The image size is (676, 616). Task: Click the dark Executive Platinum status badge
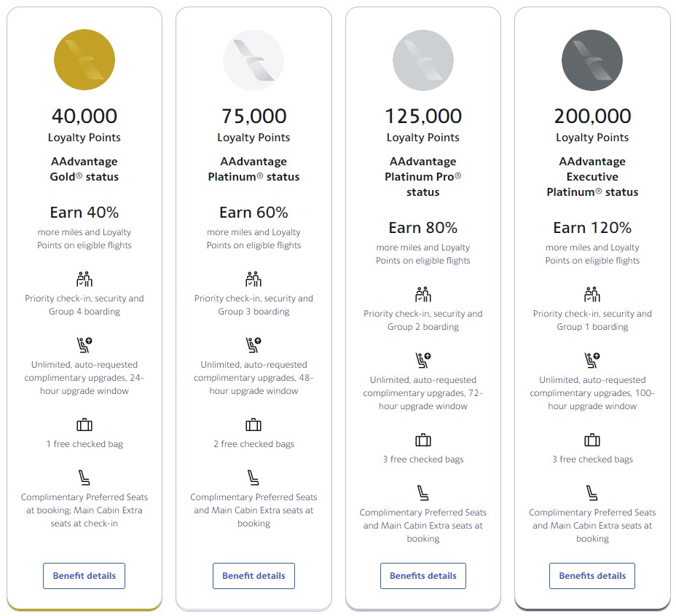click(x=592, y=60)
